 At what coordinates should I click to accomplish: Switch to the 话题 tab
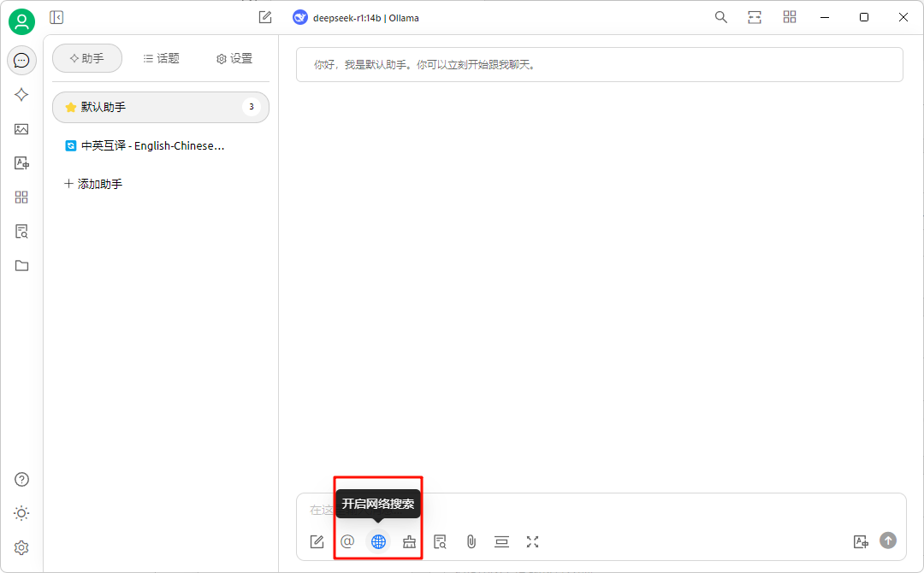point(161,58)
